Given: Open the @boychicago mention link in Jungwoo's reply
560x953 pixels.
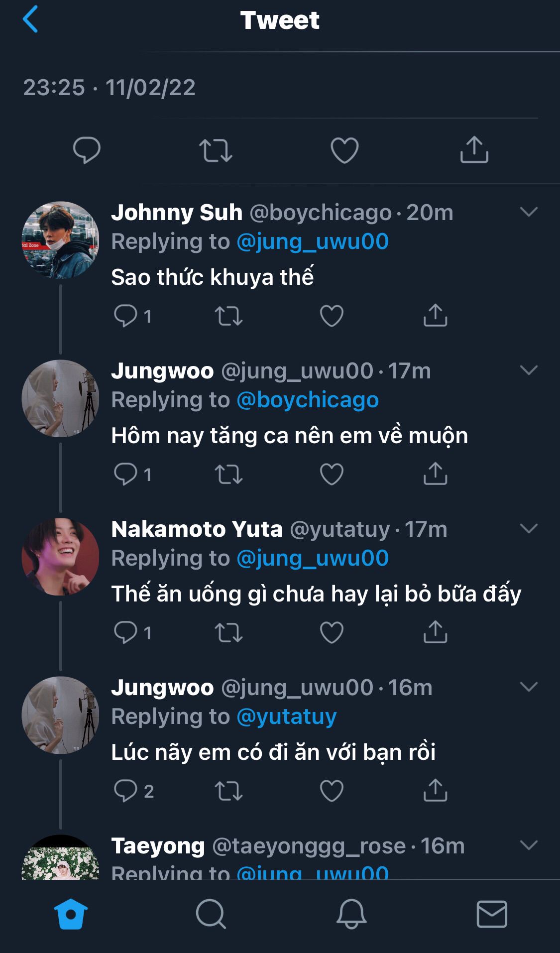Looking at the screenshot, I should coord(308,400).
